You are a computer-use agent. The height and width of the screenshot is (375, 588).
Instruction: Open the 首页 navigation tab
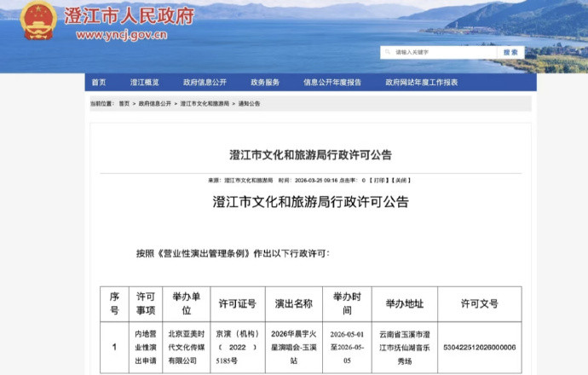click(x=99, y=83)
